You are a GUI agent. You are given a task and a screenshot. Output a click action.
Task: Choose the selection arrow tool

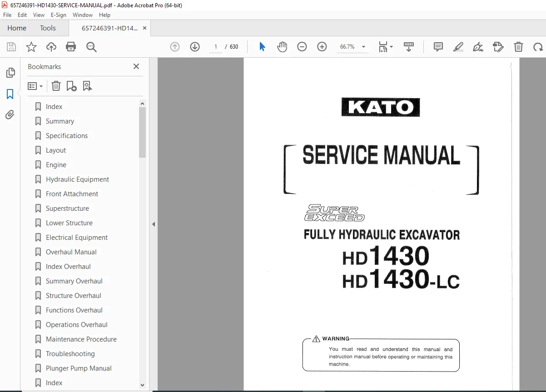262,47
